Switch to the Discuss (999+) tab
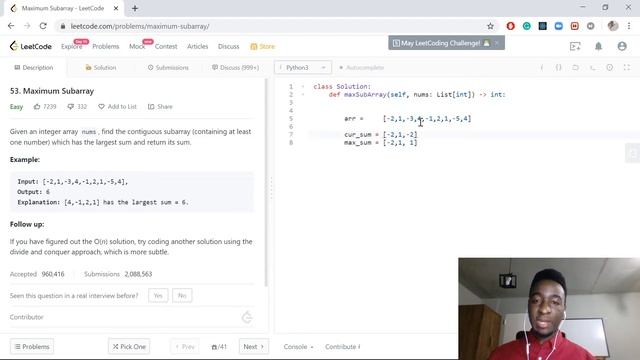 (x=236, y=67)
